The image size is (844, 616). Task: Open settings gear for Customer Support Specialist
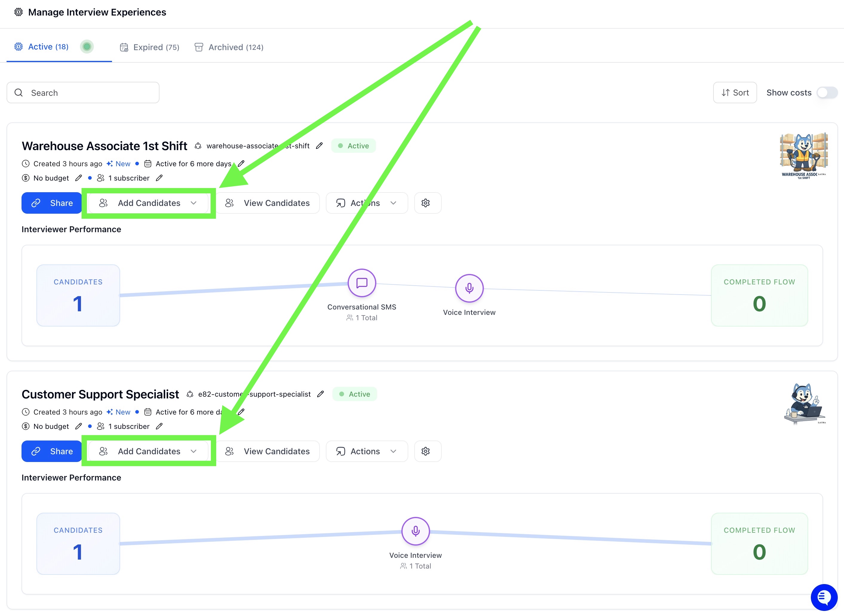425,451
